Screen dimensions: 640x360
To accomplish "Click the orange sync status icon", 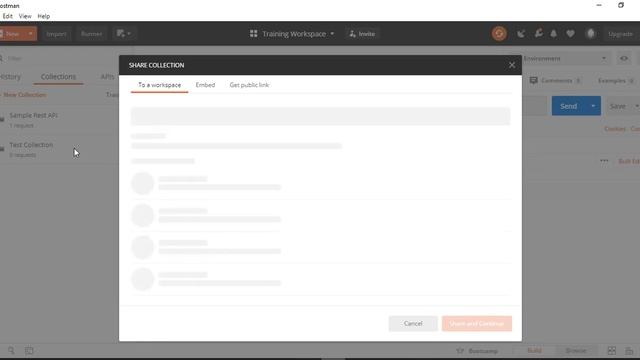I will click(499, 33).
